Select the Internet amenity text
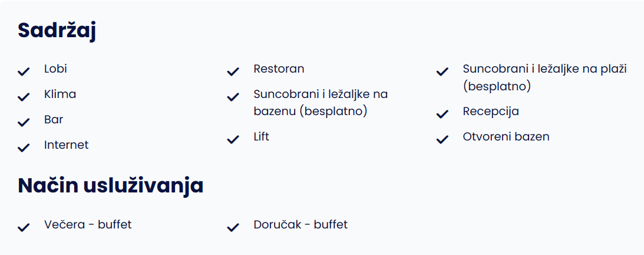The height and width of the screenshot is (255, 644). pyautogui.click(x=67, y=145)
